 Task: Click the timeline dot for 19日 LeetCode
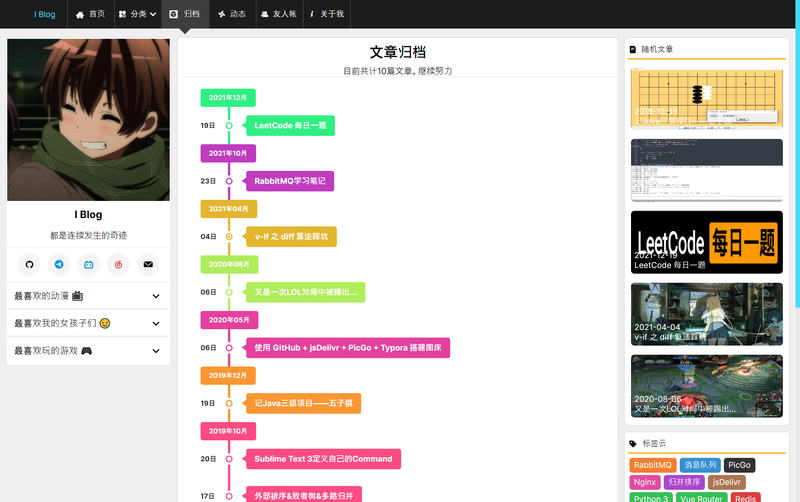229,126
